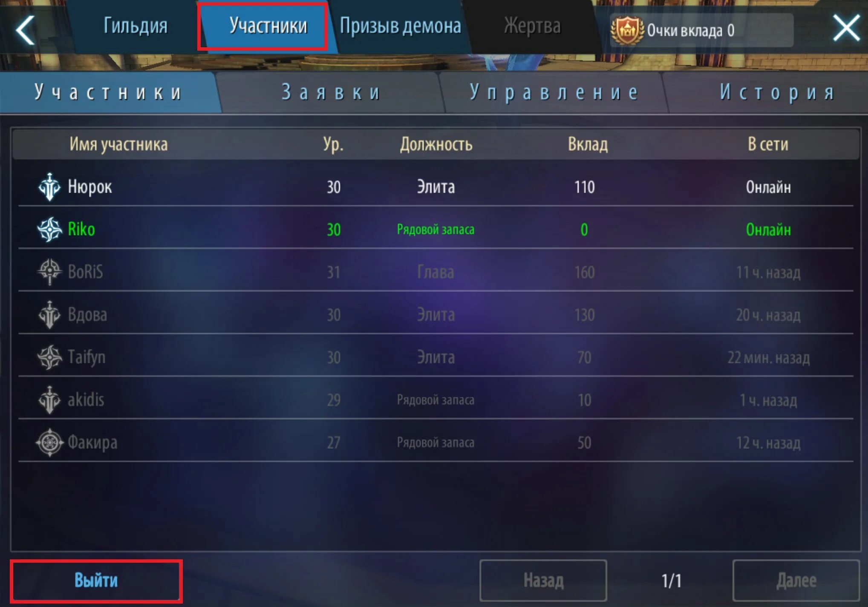Click the class icon next to Нюрок

[x=49, y=187]
